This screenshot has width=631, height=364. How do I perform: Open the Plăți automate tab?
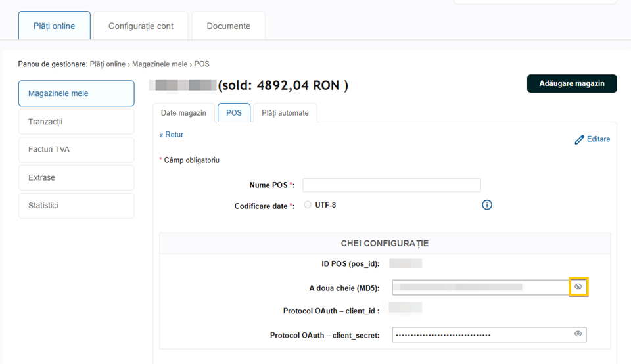tap(285, 113)
